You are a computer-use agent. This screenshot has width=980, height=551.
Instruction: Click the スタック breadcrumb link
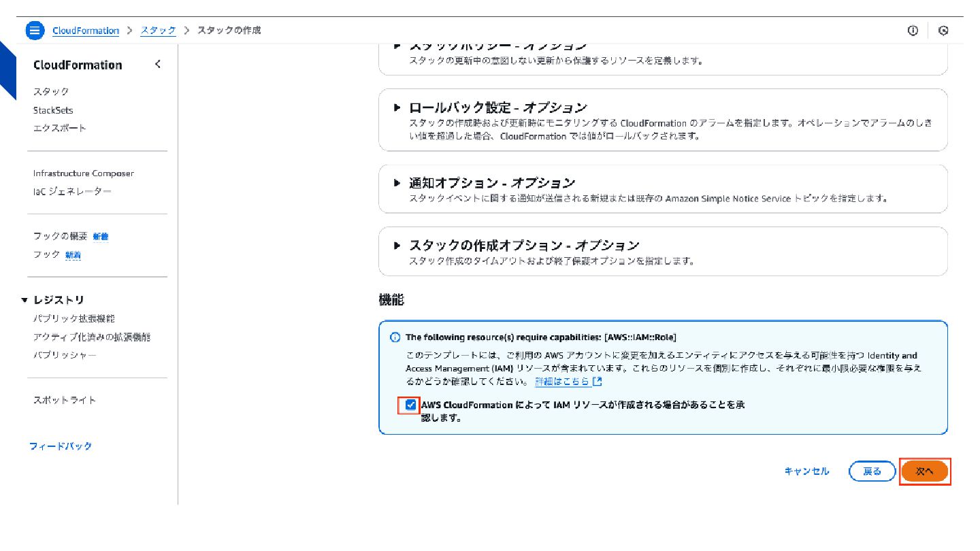click(158, 31)
